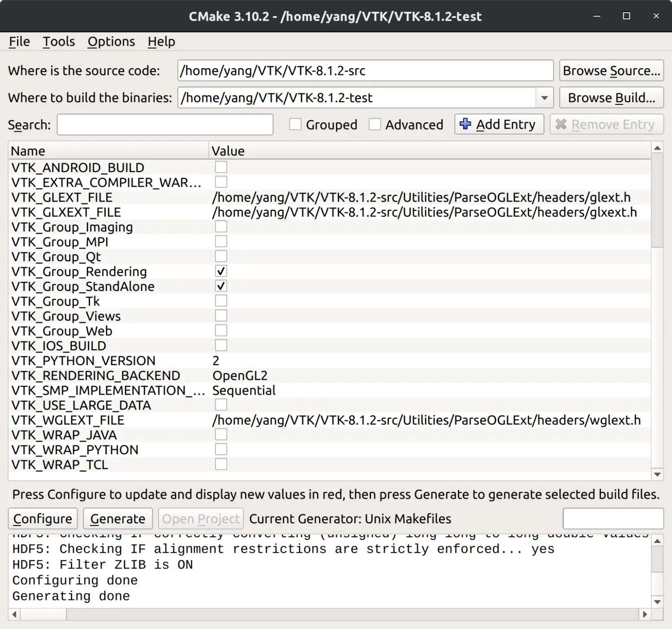The image size is (672, 629).
Task: Toggle the VTK_Group_MPI checkbox
Action: (221, 241)
